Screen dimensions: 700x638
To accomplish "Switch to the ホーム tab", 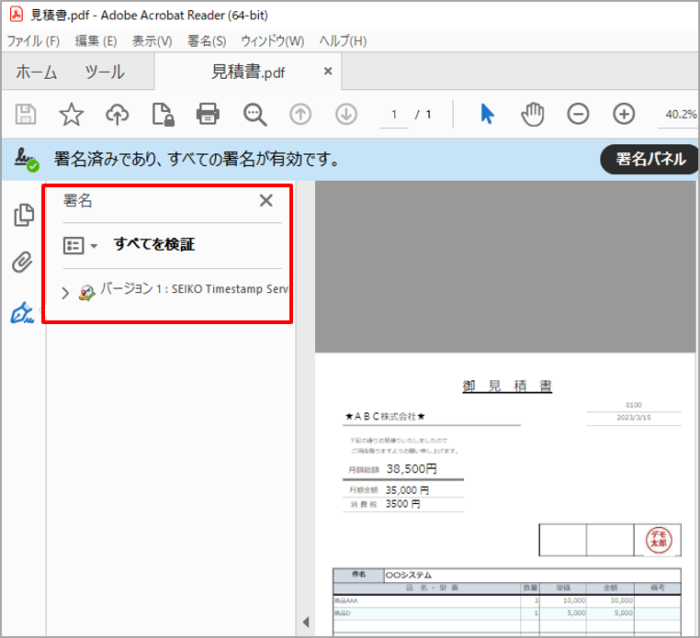I will coord(37,72).
